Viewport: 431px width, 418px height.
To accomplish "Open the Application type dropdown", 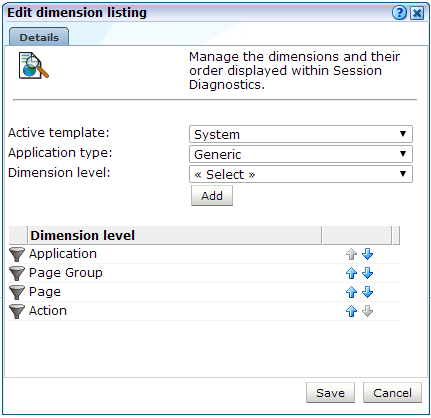I will pos(301,154).
